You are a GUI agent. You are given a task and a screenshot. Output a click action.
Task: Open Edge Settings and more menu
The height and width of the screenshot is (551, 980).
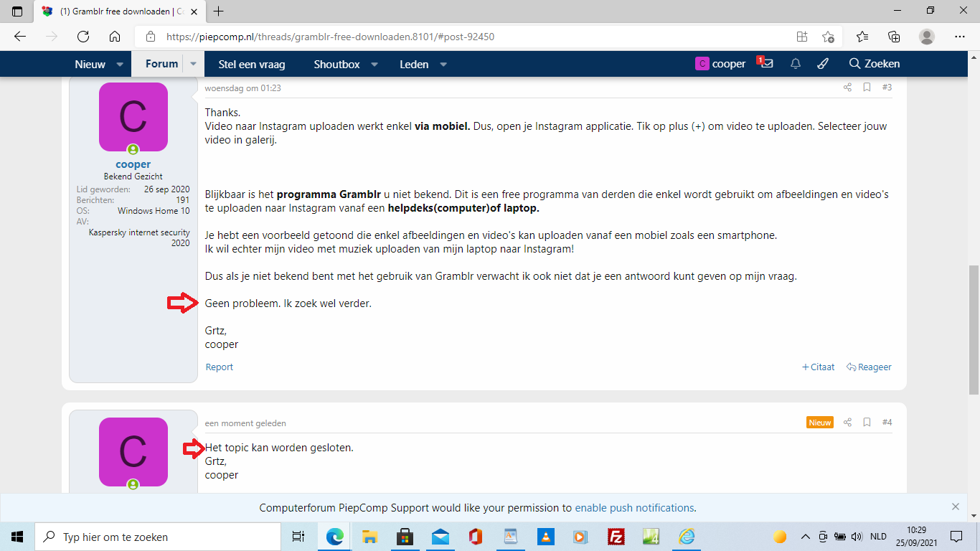960,37
